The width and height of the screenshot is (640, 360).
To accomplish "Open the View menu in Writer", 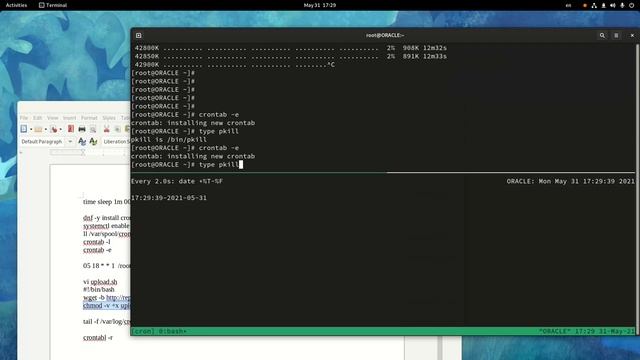I will (53, 118).
